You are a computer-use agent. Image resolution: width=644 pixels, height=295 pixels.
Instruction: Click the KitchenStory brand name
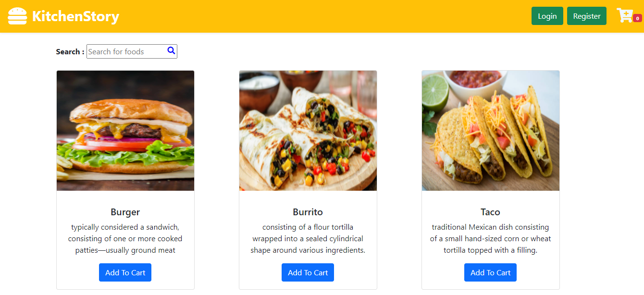coord(75,16)
